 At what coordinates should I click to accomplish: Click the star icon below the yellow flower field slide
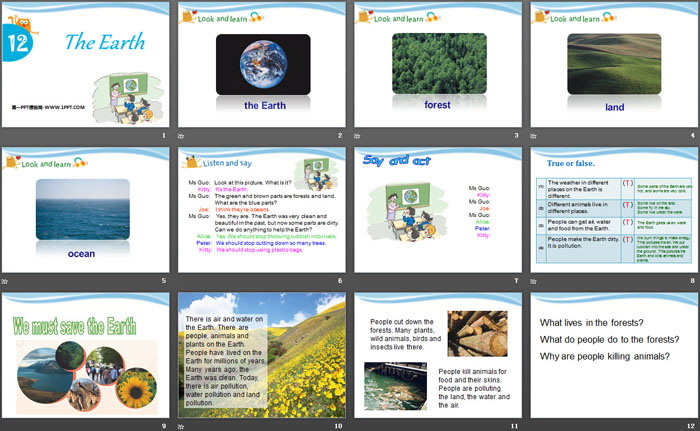181,426
